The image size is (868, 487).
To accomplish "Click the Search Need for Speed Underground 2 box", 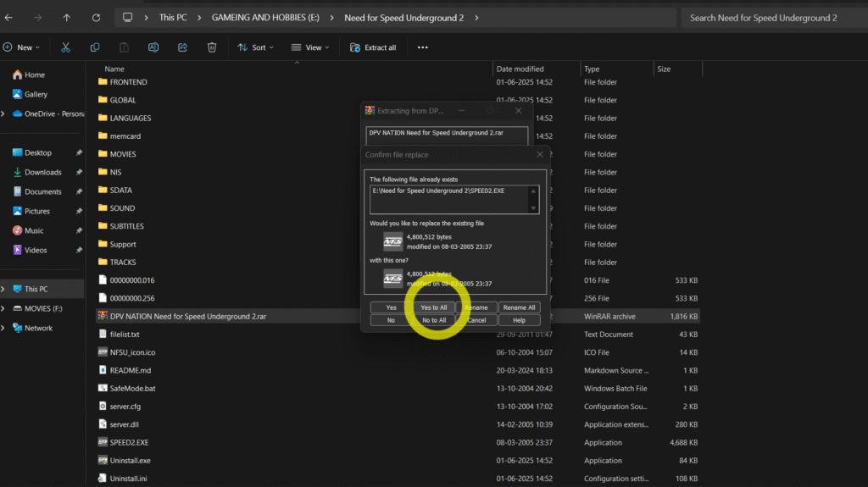I will [774, 18].
